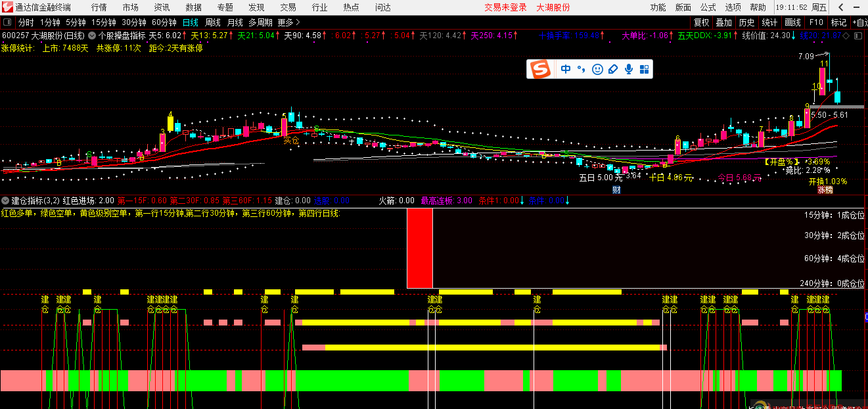Expand the 更多 period options
This screenshot has height=409, width=868.
[x=288, y=22]
